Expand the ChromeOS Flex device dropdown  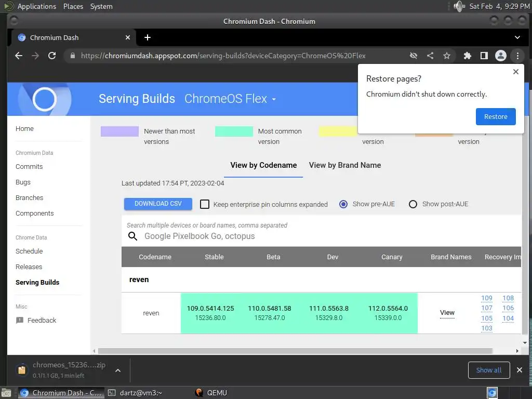(x=230, y=99)
